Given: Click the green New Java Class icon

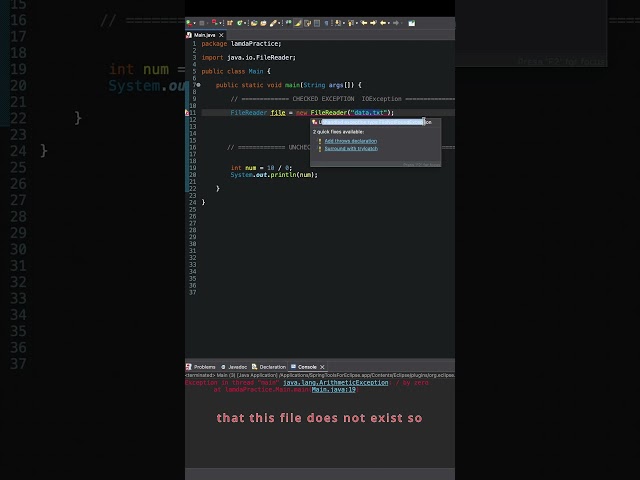Looking at the screenshot, I should [240, 23].
